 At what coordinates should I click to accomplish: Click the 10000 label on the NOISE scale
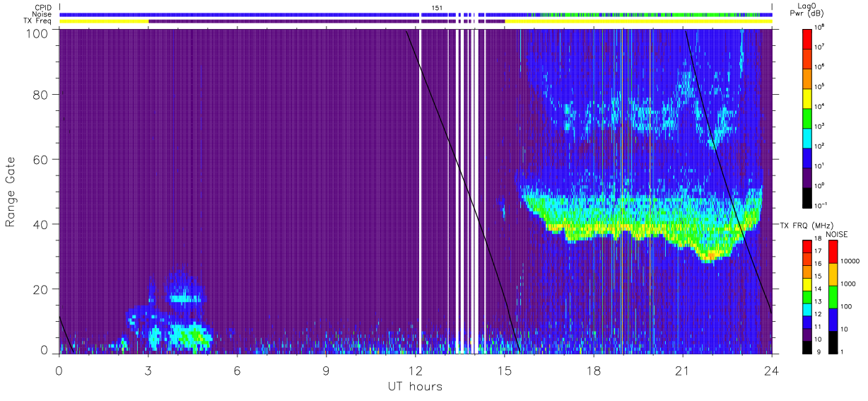pos(850,262)
